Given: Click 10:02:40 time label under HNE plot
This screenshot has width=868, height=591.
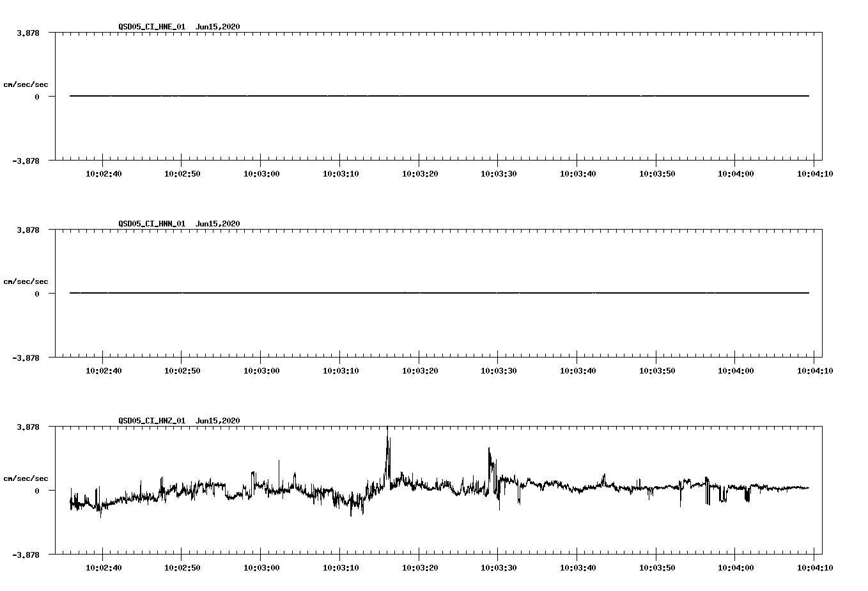Looking at the screenshot, I should [x=103, y=173].
